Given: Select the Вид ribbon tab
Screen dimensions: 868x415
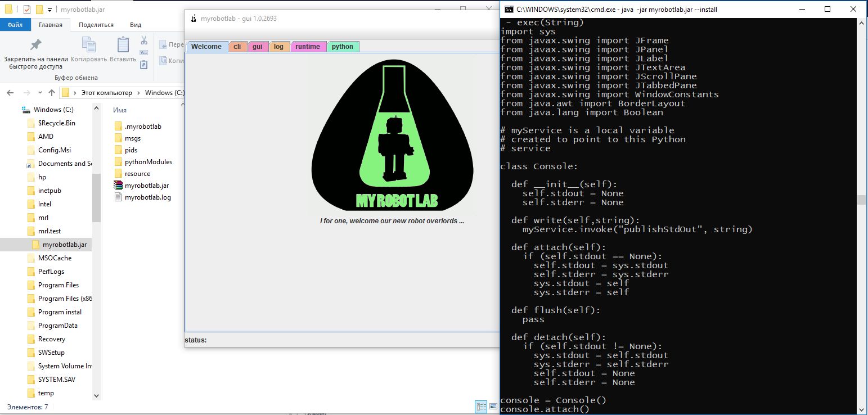Looking at the screenshot, I should (136, 25).
